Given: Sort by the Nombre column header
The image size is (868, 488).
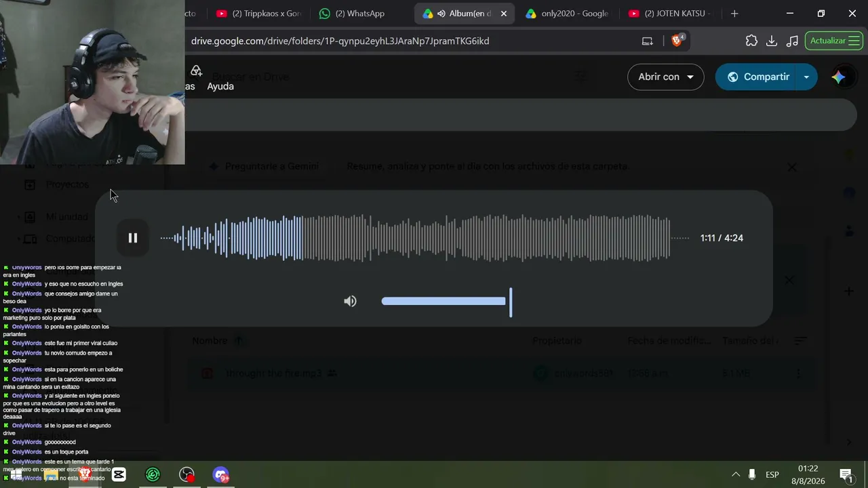Looking at the screenshot, I should tap(210, 341).
